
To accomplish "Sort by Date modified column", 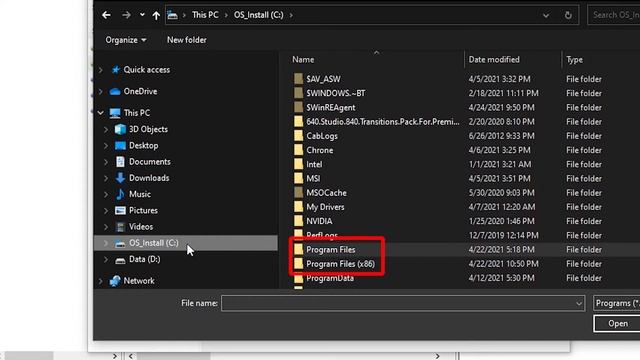I will pyautogui.click(x=494, y=60).
